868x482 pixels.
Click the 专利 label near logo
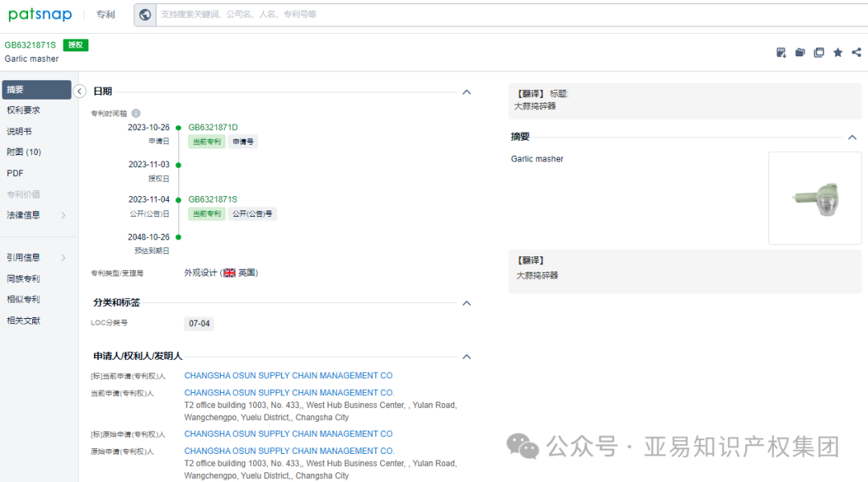(x=106, y=14)
